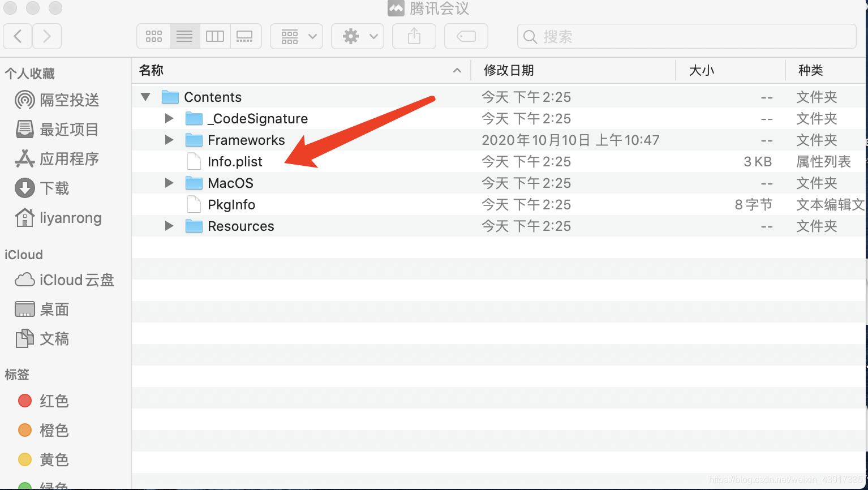Open 文稿 in sidebar
The width and height of the screenshot is (868, 490).
(x=42, y=339)
